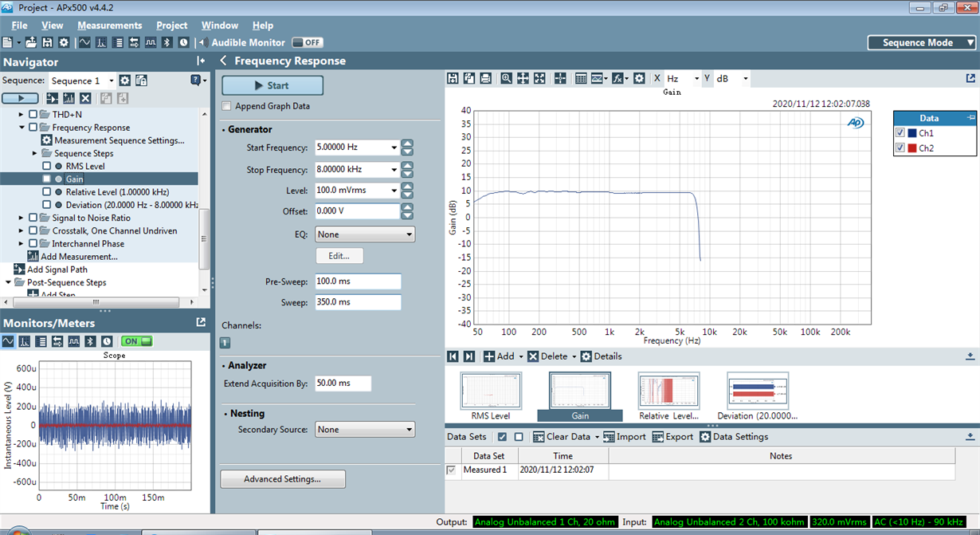Select pan tool on graph toolbar
The image size is (980, 535).
(x=523, y=78)
